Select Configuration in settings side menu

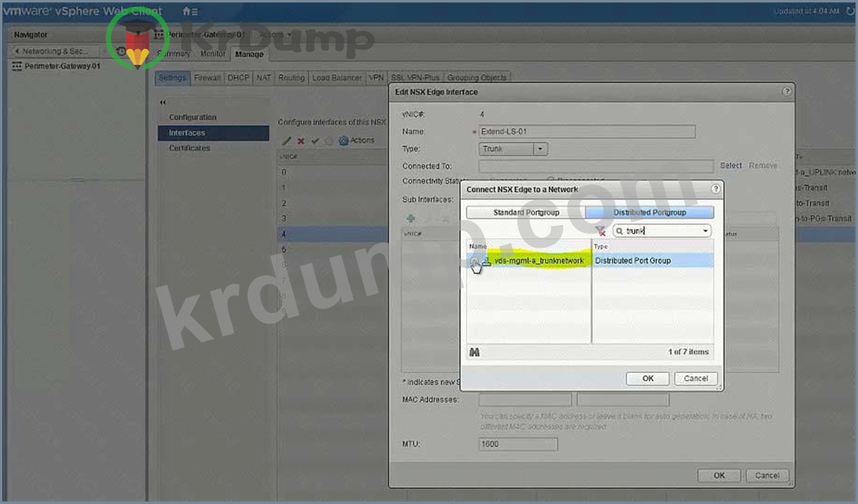(193, 117)
